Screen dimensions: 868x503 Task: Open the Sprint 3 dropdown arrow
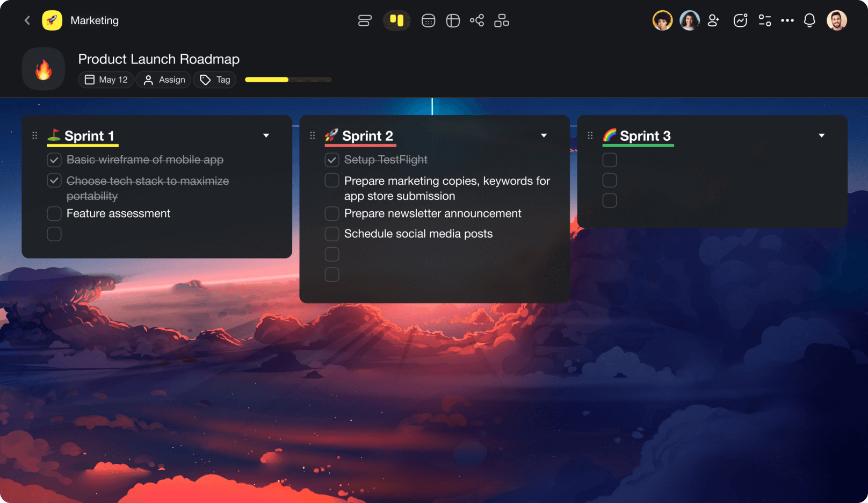[x=821, y=135]
